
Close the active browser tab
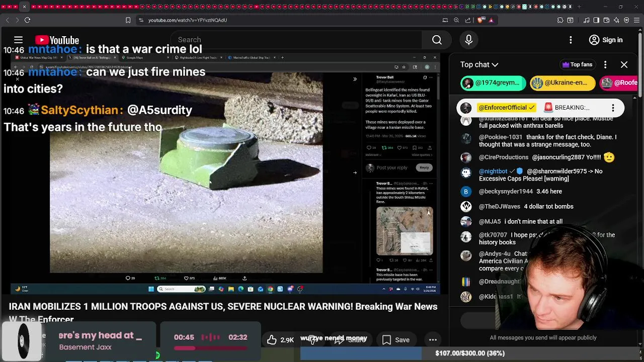(x=24, y=7)
